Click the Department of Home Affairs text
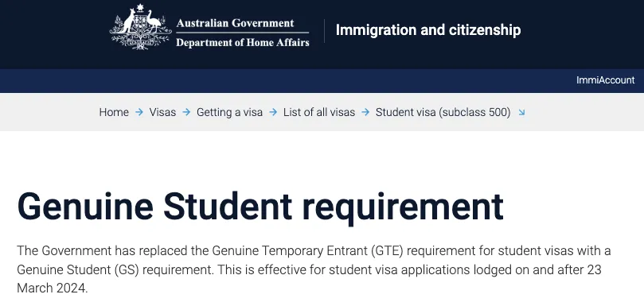 pos(243,42)
